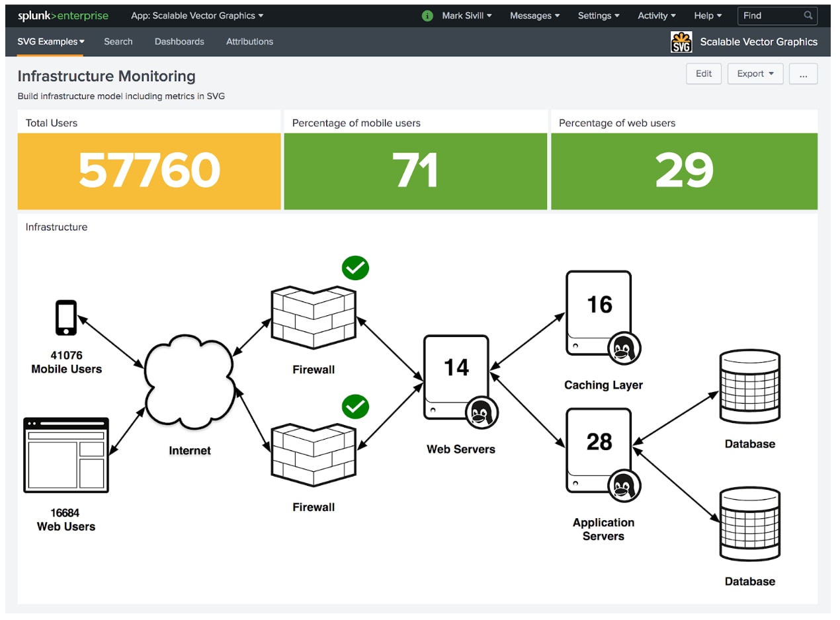Click "Firewall" label under lower firewall
The width and height of the screenshot is (840, 620).
coord(314,507)
